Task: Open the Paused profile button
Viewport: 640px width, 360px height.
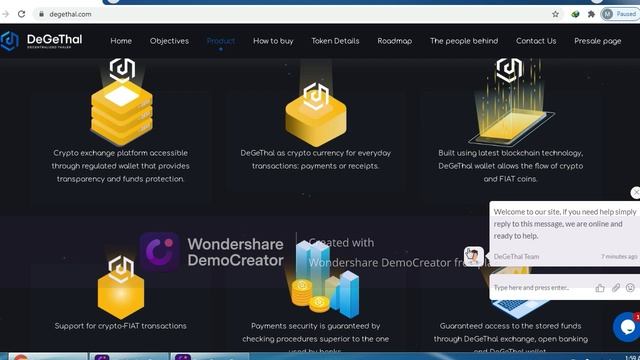Action: point(620,14)
